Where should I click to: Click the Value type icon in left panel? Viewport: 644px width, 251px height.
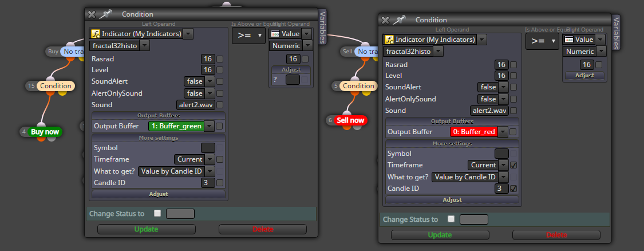pyautogui.click(x=275, y=34)
